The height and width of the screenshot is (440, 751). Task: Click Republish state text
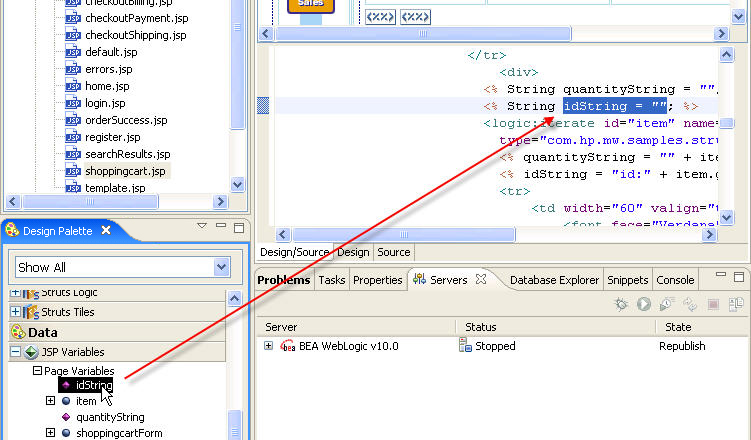(x=682, y=346)
